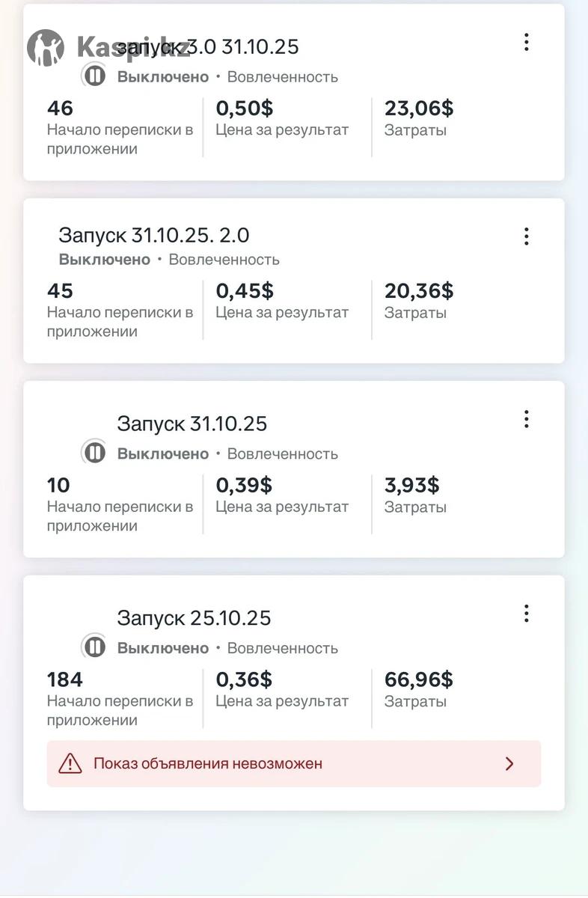Viewport: 588px width, 898px height.
Task: Select the 66,96$ Затраты value
Action: (x=418, y=679)
